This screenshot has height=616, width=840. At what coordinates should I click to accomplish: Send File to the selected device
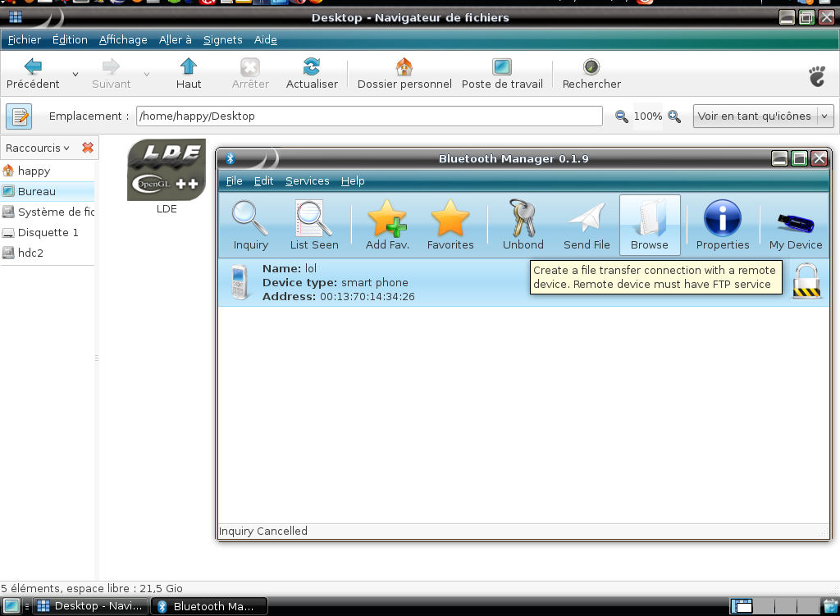[587, 225]
